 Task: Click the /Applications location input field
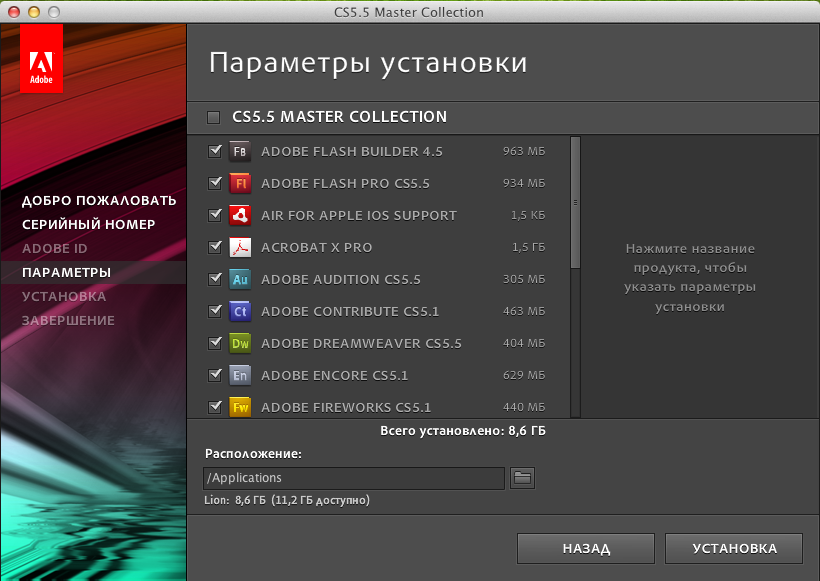tap(353, 478)
